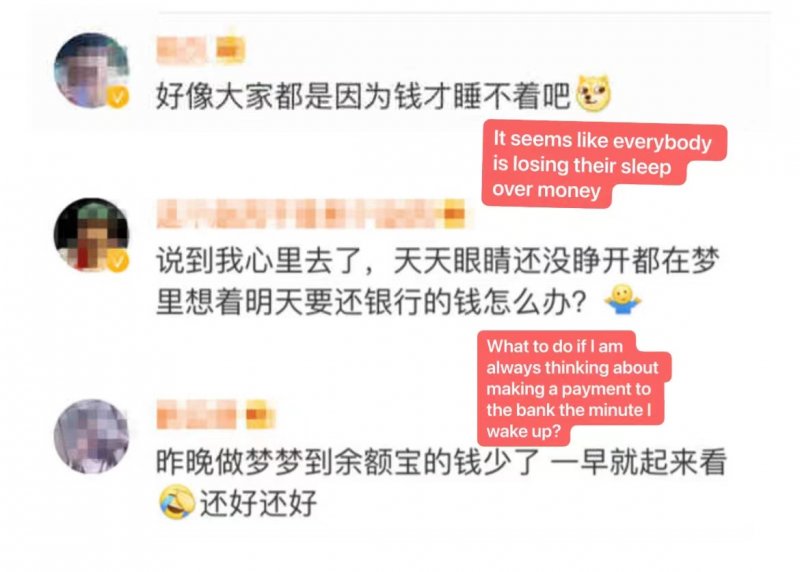The height and width of the screenshot is (572, 800).
Task: Click the first commenter's blurred username
Action: pos(182,49)
